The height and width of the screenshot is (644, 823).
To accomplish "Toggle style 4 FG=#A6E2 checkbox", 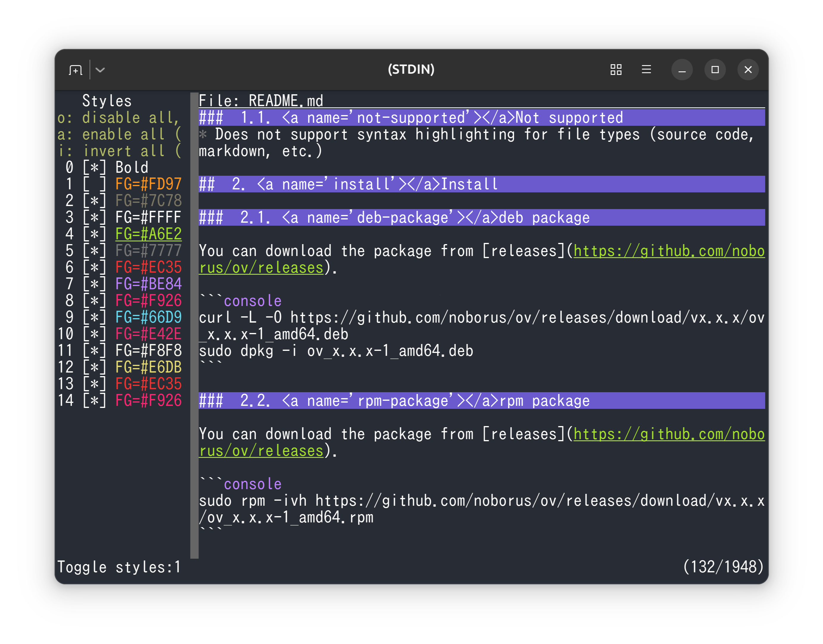I will (94, 234).
